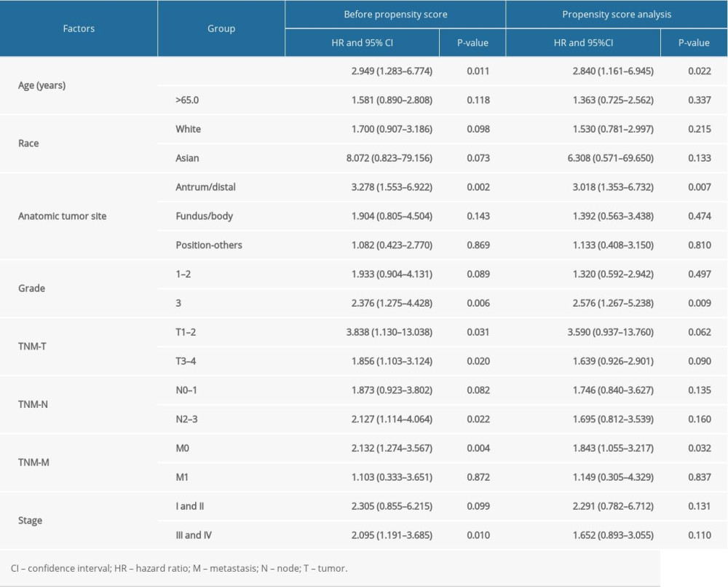728x587 pixels.
Task: Select the Group column header
Action: pyautogui.click(x=221, y=28)
